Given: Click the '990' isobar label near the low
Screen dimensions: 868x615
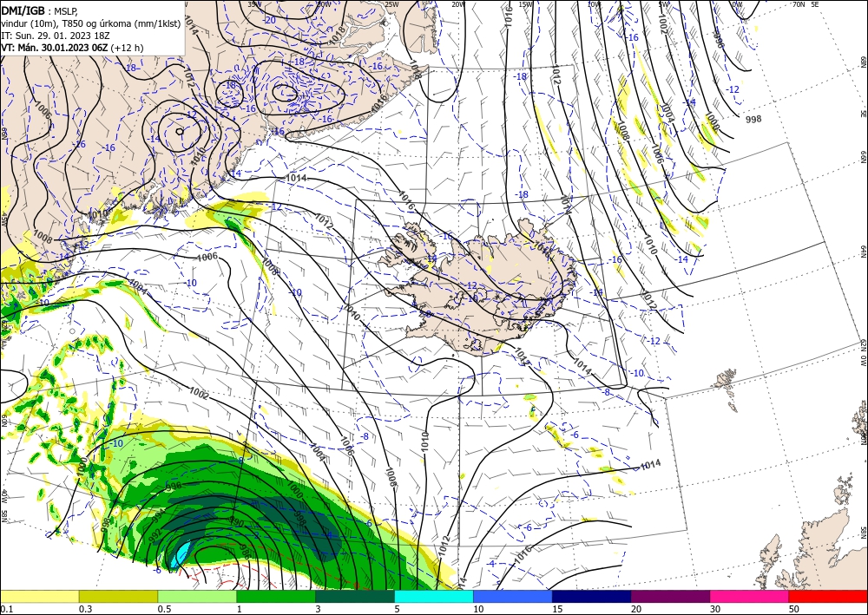Looking at the screenshot, I should point(236,523).
